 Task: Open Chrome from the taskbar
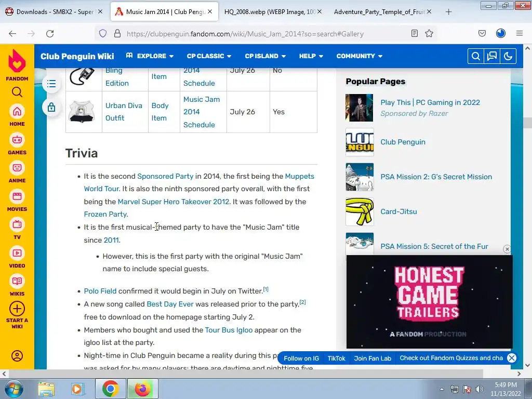[x=110, y=389]
